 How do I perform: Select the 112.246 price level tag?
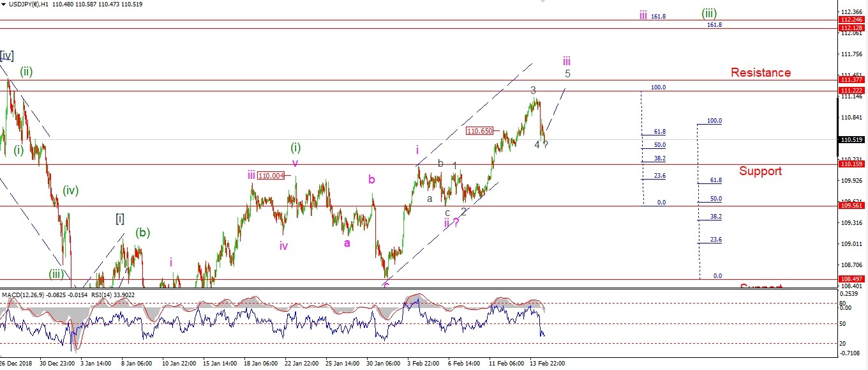[852, 20]
